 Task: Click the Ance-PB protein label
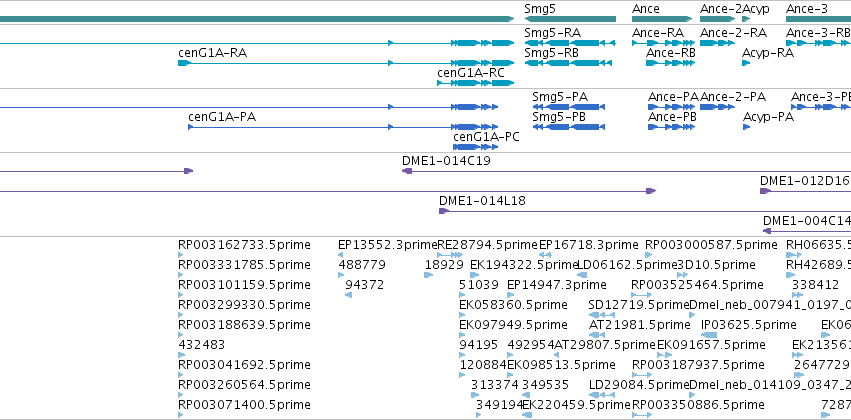coord(672,117)
